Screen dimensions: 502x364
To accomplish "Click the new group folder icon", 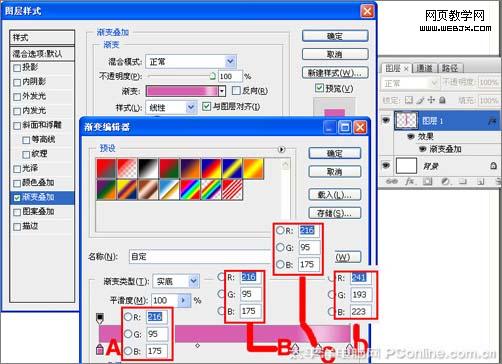I will click(x=463, y=181).
